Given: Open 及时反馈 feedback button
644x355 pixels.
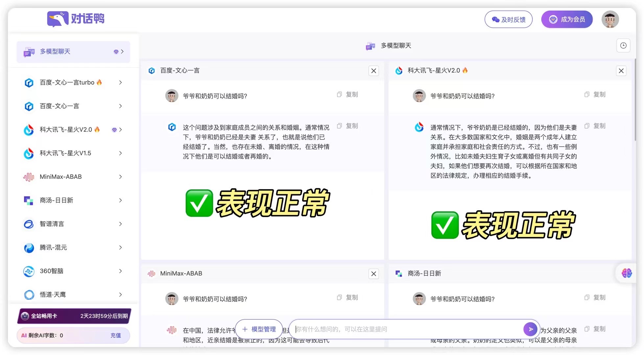Looking at the screenshot, I should pos(509,19).
